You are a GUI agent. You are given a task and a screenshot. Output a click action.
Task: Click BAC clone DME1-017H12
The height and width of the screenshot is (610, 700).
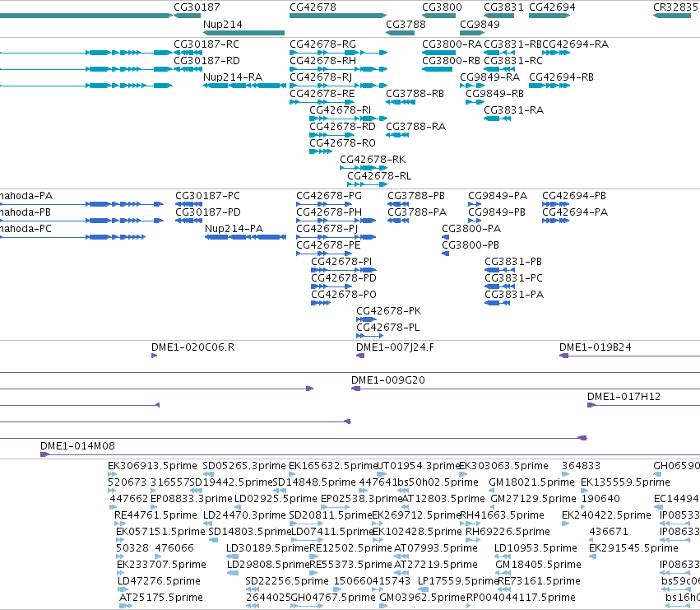(624, 397)
